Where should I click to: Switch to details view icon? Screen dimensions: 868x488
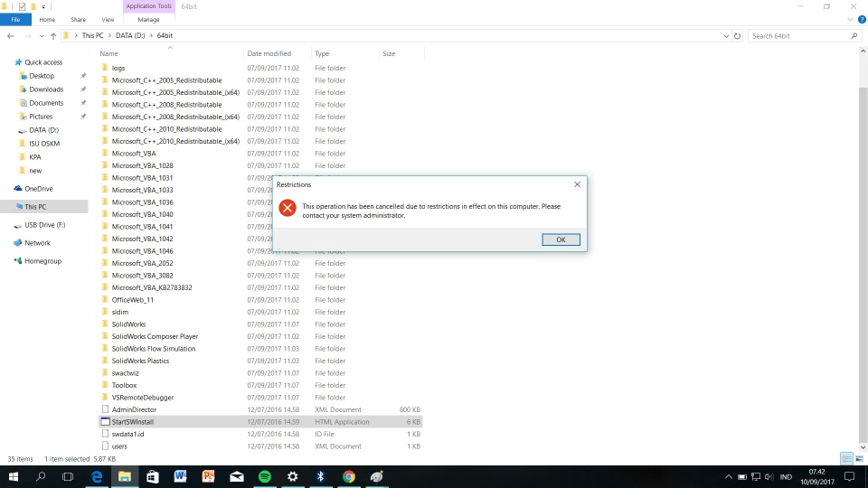coord(846,459)
